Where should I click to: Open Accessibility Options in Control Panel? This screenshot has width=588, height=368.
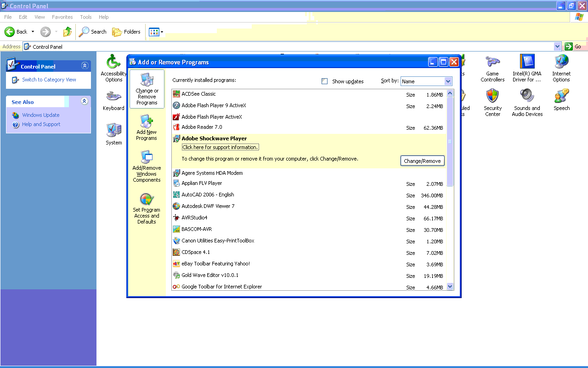coord(113,68)
